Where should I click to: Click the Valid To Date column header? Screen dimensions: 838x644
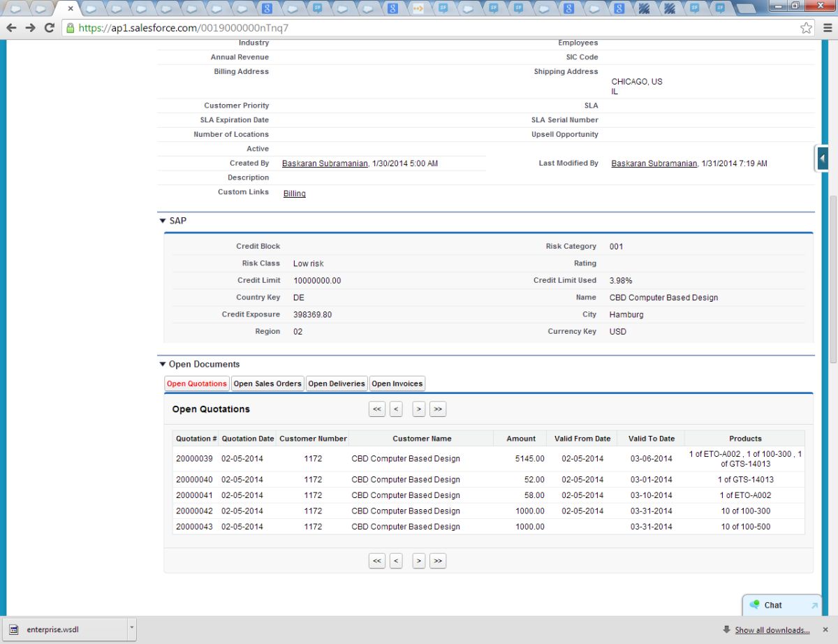coord(652,439)
